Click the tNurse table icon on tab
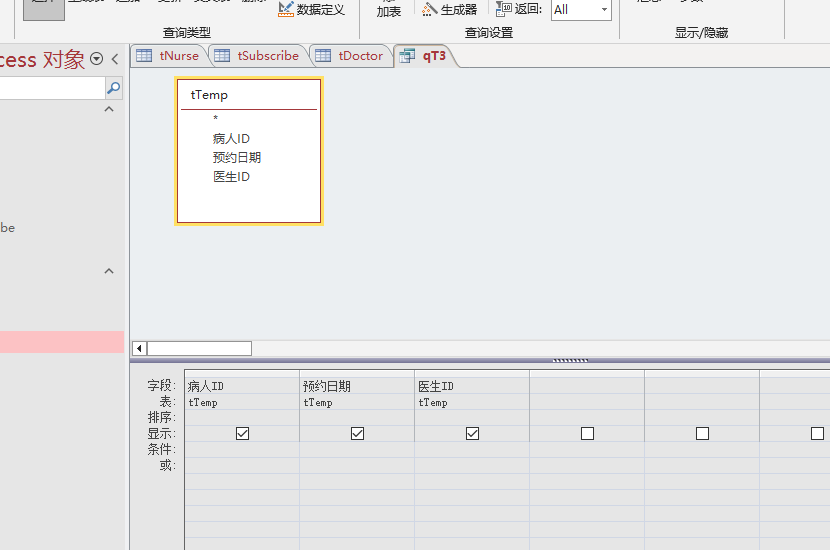The height and width of the screenshot is (550, 830). coord(144,56)
